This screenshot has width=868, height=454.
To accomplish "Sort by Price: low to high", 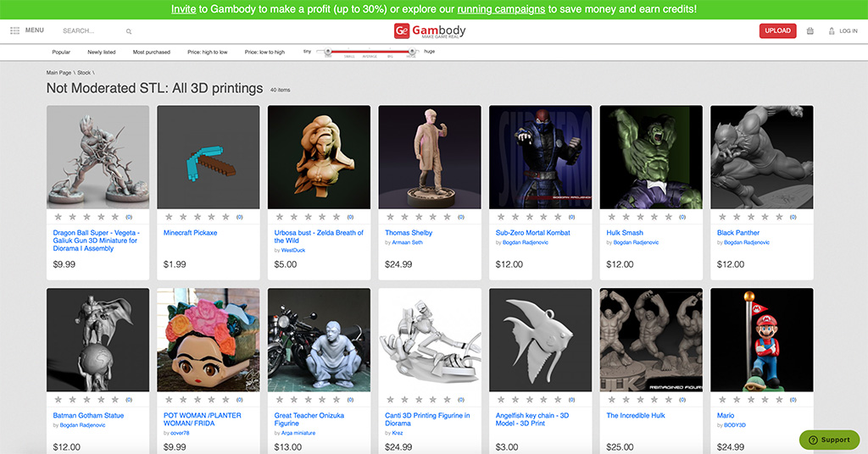I will click(264, 53).
